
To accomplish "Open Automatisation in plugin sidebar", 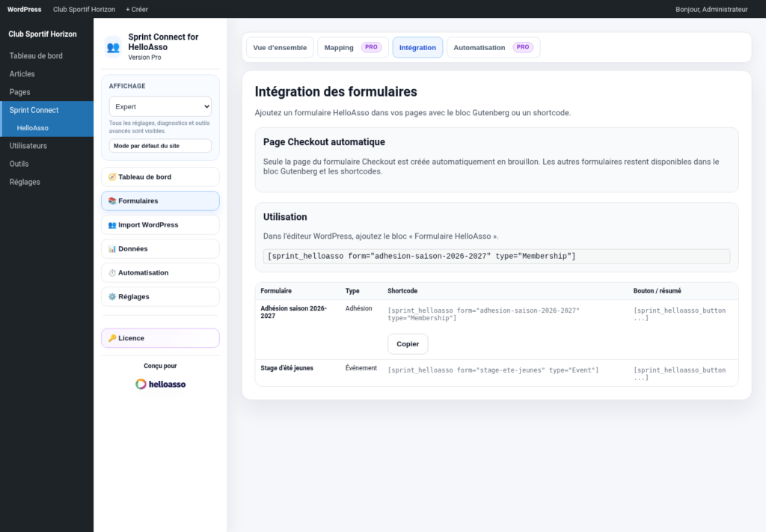I will [x=160, y=272].
